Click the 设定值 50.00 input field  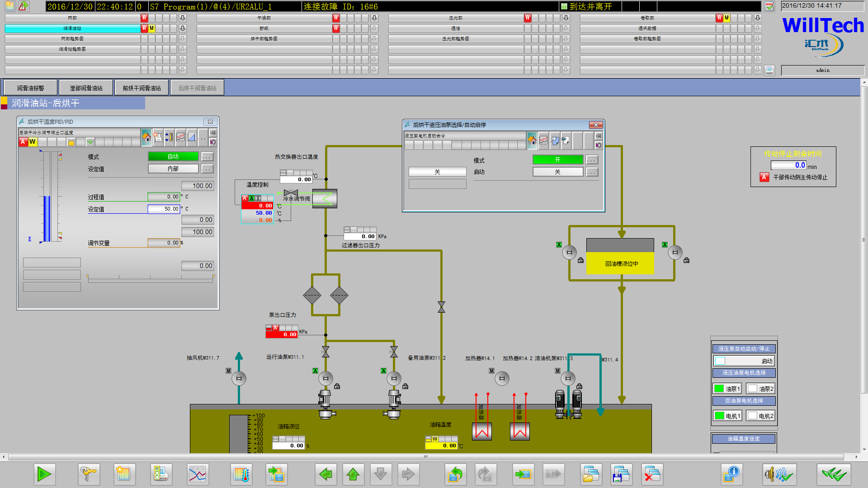point(164,209)
